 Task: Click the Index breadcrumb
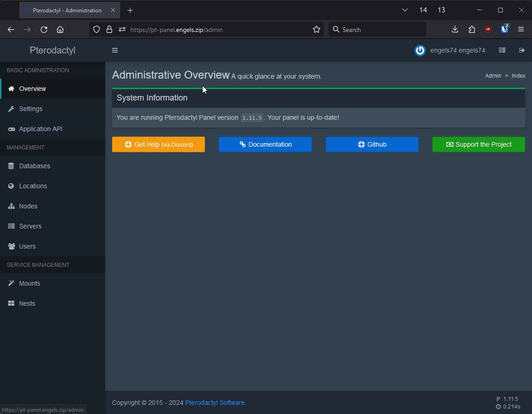[x=518, y=76]
